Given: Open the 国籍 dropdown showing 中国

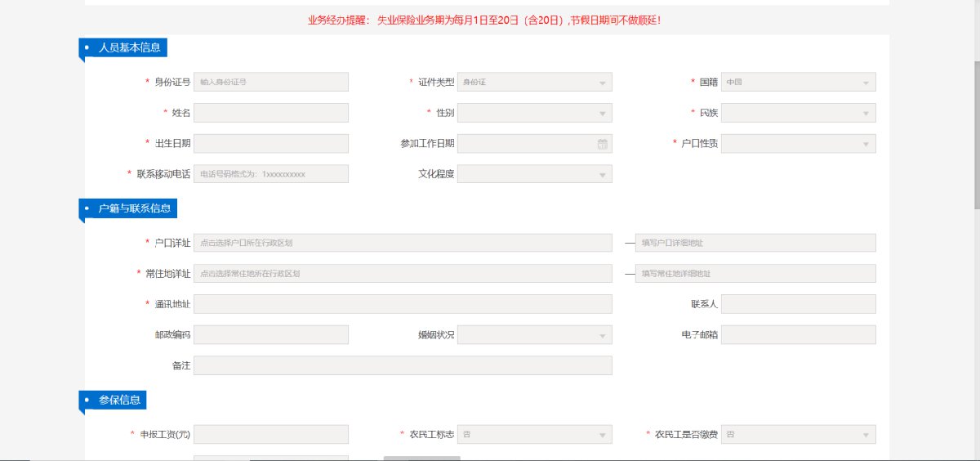Looking at the screenshot, I should (x=798, y=82).
